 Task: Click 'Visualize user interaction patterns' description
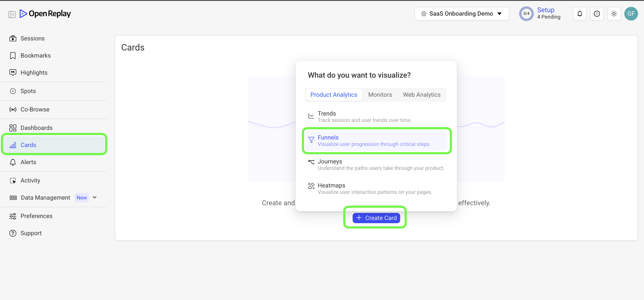click(375, 192)
